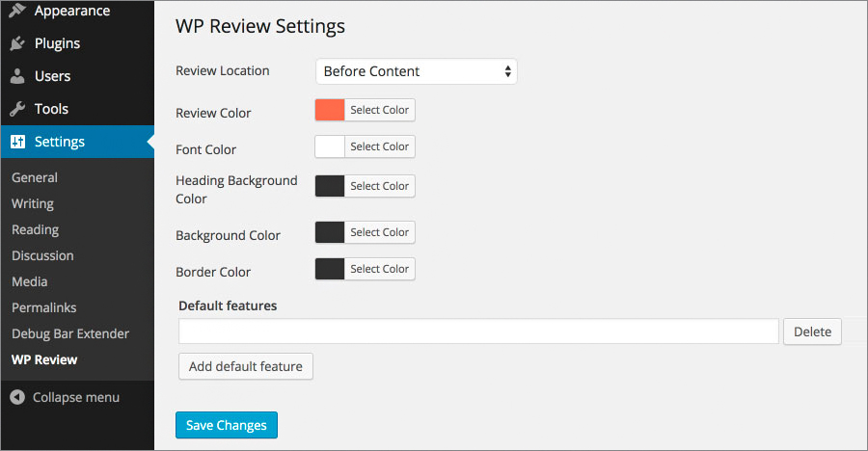Click Add default feature button

pyautogui.click(x=246, y=366)
